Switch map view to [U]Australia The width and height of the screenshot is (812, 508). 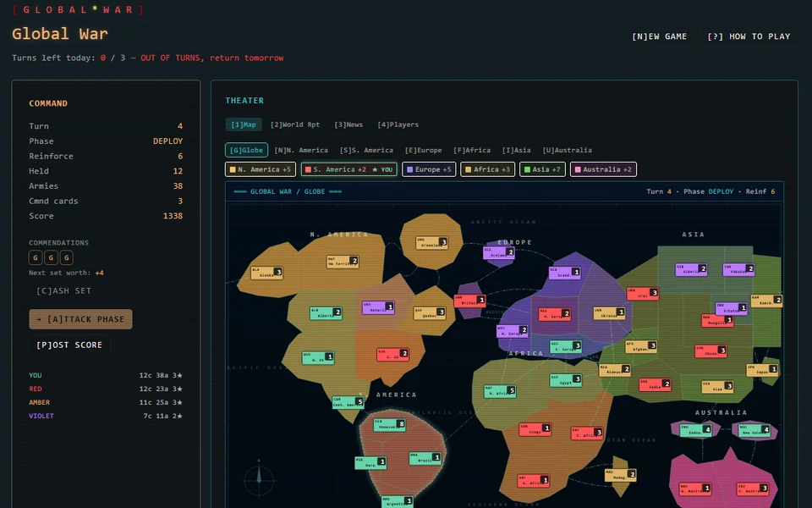[x=567, y=150]
